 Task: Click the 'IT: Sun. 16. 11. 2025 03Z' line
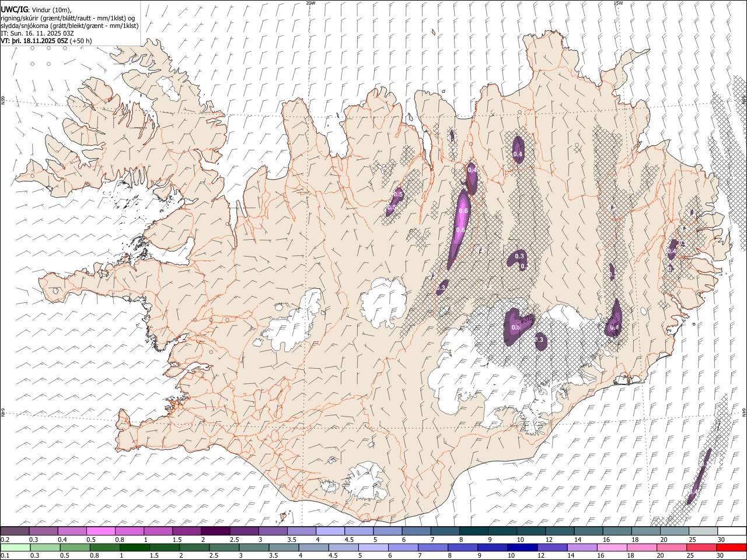(37, 33)
